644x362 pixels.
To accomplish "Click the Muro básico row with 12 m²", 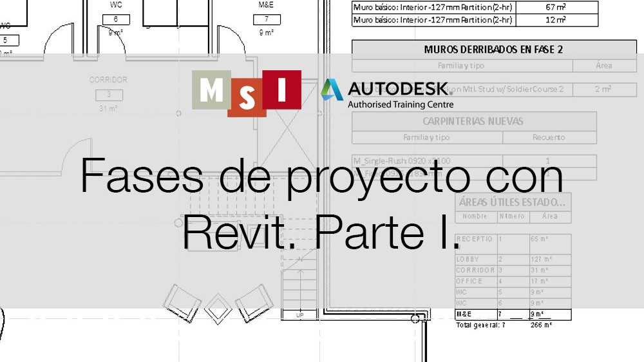I will [475, 20].
